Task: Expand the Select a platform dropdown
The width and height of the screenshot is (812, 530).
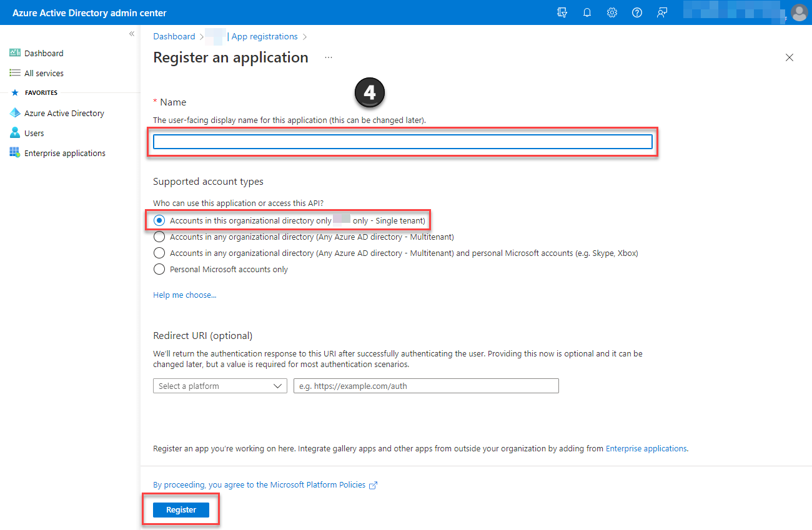Action: click(220, 386)
